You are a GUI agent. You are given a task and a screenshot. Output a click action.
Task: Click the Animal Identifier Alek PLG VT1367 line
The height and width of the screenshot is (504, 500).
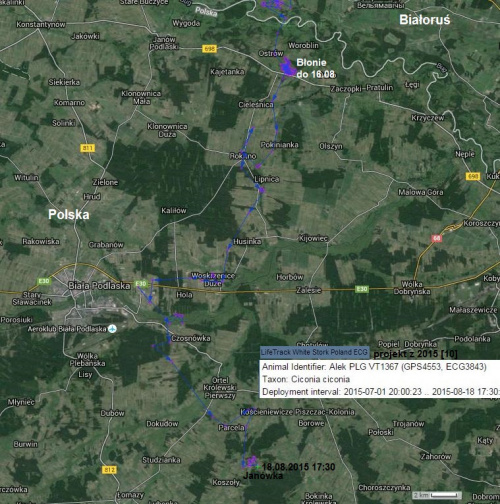click(x=374, y=367)
